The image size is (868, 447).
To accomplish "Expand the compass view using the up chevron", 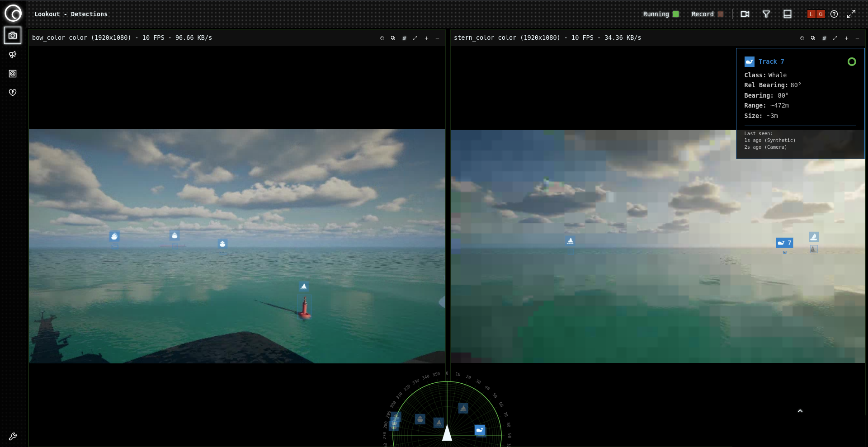I will 800,410.
